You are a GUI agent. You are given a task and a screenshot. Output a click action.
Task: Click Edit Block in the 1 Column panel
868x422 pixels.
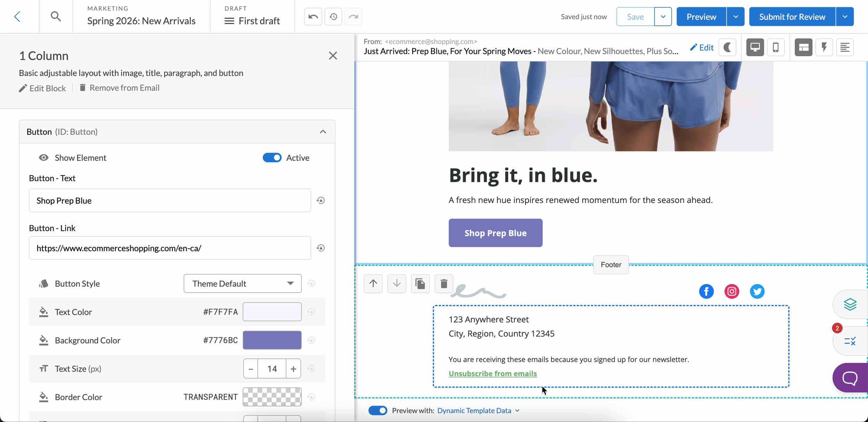click(42, 88)
